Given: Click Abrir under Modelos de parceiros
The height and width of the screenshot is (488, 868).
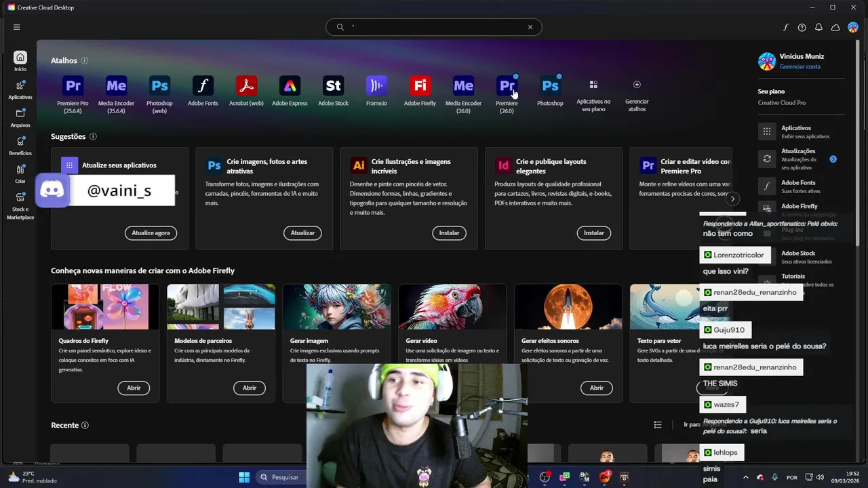Looking at the screenshot, I should pos(250,388).
